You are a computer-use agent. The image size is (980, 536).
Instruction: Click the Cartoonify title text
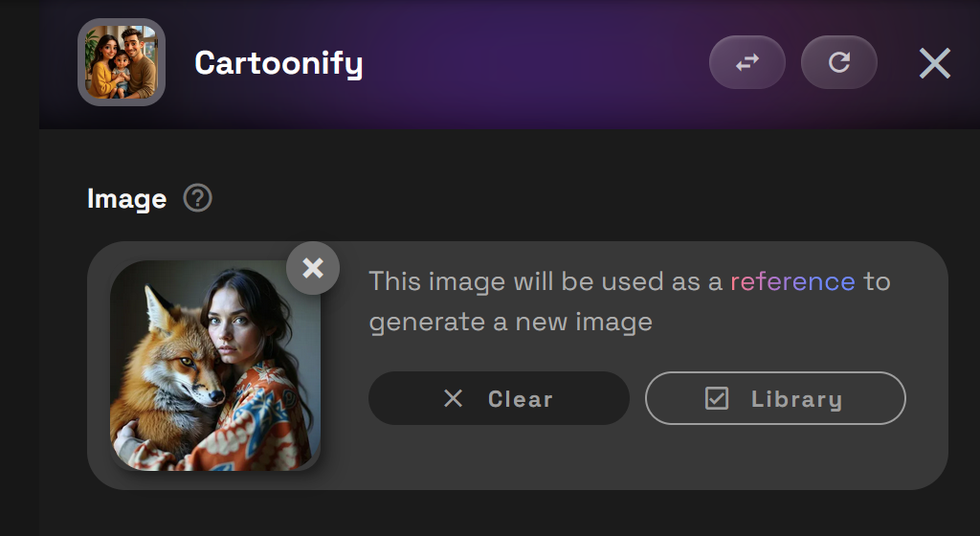278,64
